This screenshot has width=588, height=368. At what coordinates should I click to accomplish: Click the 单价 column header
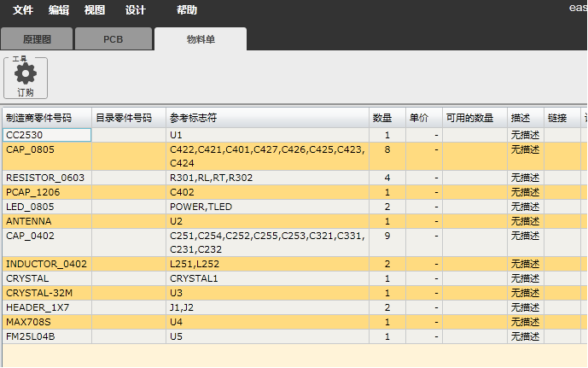[424, 118]
